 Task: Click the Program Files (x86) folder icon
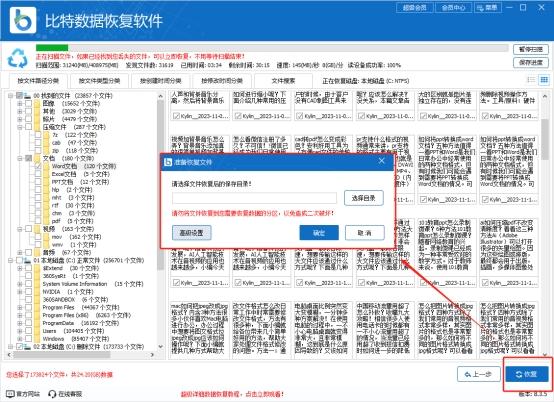click(x=37, y=315)
